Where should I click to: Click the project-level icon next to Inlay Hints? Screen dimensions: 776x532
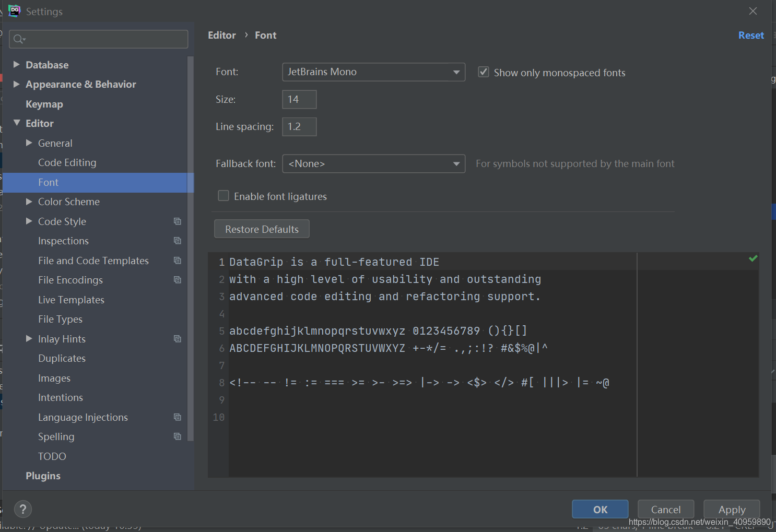(178, 339)
